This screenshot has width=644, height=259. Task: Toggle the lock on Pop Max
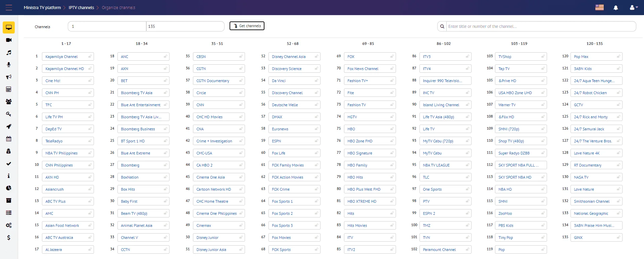click(618, 56)
